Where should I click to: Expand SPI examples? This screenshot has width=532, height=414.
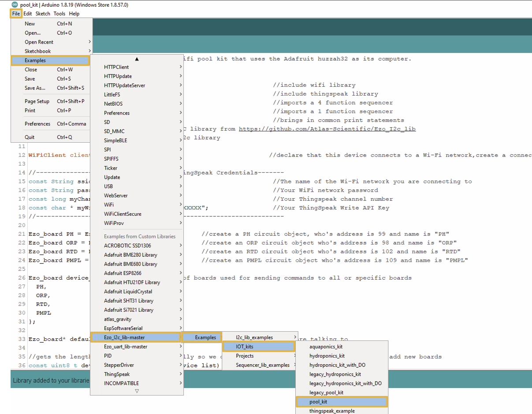coord(137,150)
